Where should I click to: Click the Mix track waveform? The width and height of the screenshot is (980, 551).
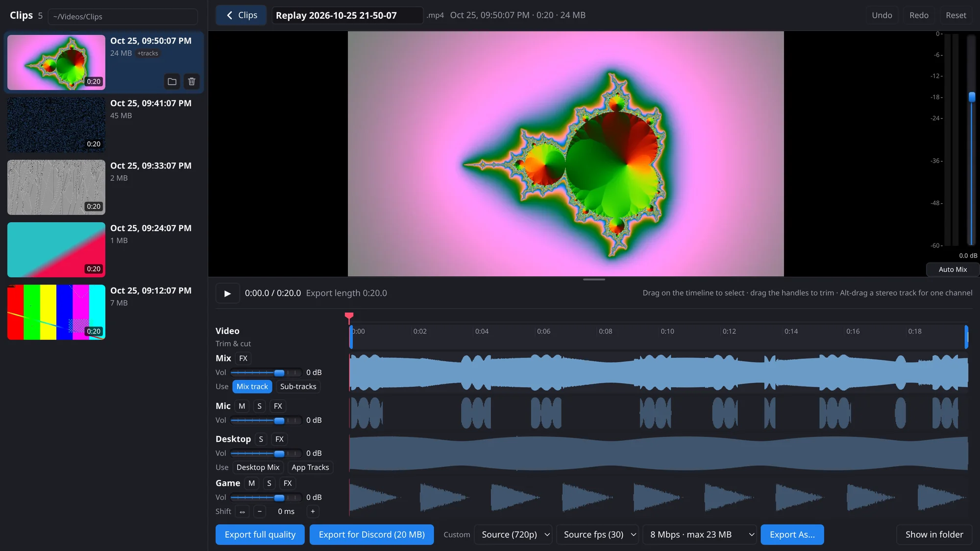[659, 373]
